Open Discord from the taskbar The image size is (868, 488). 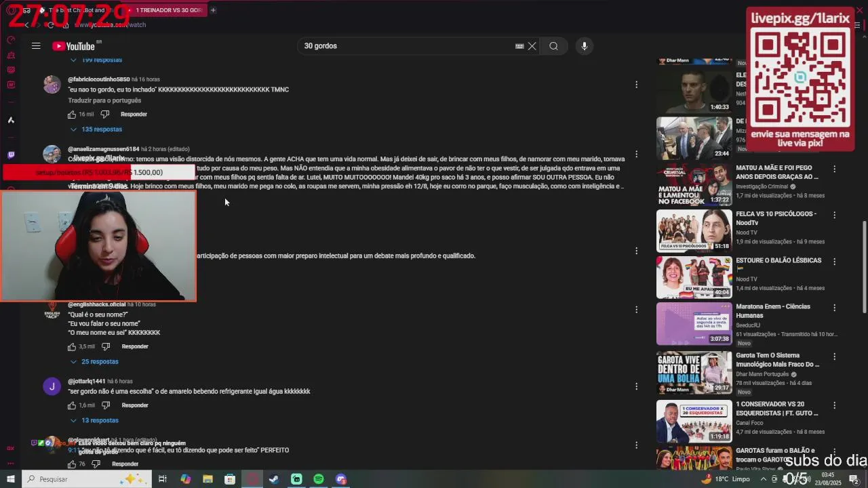(341, 479)
